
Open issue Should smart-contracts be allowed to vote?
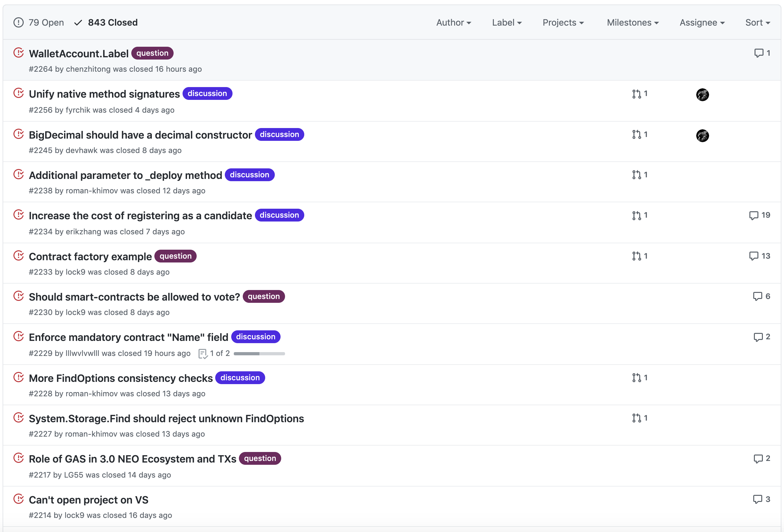pos(134,297)
